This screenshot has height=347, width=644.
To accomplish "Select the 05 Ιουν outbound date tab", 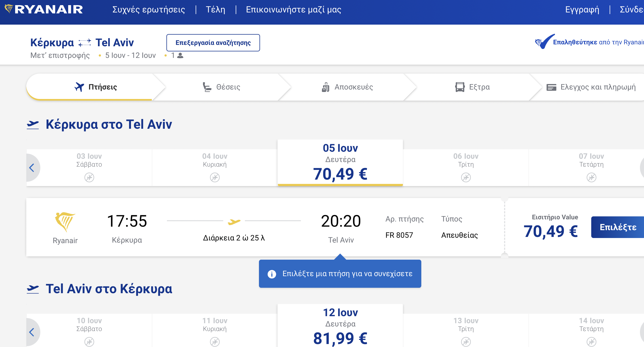I will click(x=340, y=163).
